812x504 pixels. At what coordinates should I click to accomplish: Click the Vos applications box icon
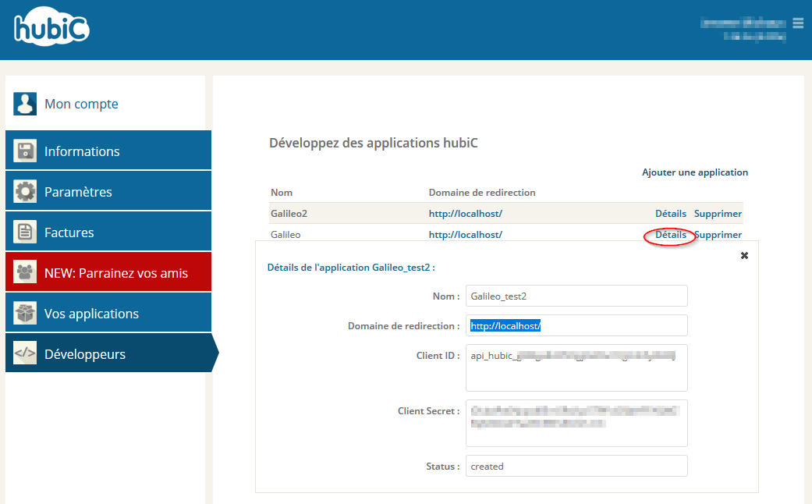point(25,313)
